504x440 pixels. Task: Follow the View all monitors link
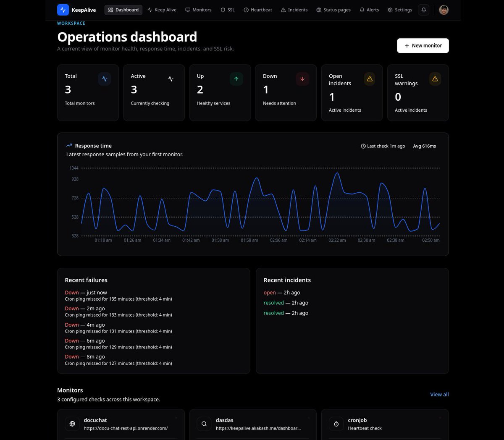coord(439,395)
